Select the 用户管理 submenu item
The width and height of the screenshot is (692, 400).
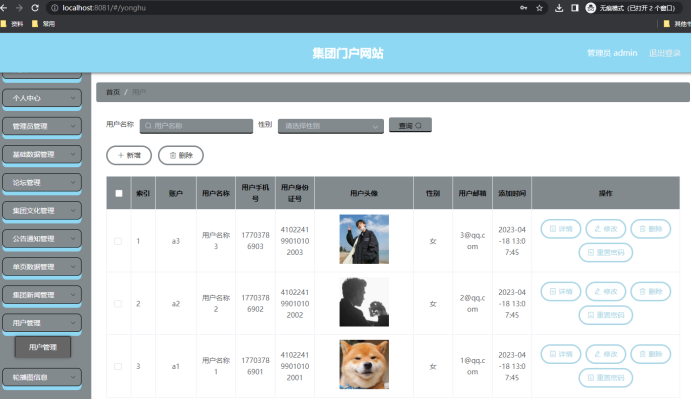point(43,347)
